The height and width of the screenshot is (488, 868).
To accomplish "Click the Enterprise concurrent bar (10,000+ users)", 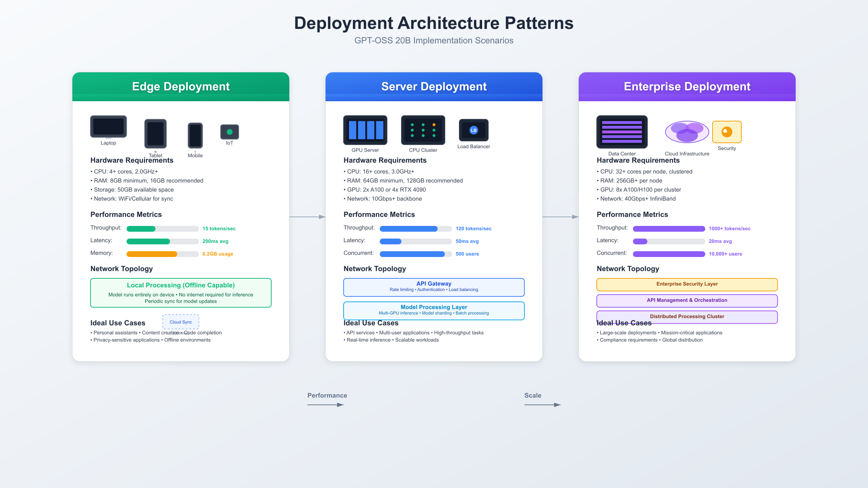I will click(669, 254).
